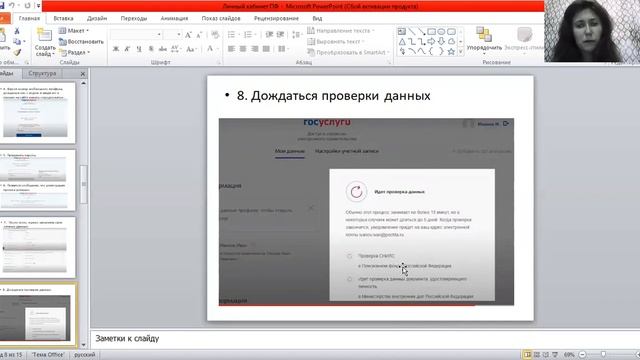Open Выровнять текст dropdown

coord(336,42)
